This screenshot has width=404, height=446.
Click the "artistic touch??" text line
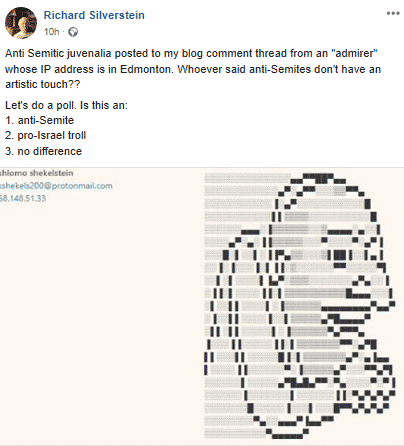tap(43, 84)
